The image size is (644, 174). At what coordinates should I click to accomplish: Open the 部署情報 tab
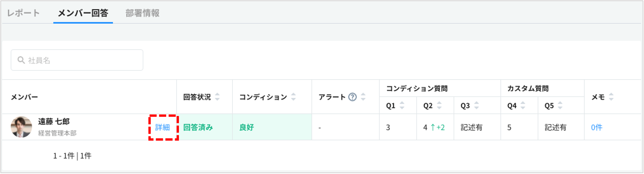pyautogui.click(x=142, y=13)
